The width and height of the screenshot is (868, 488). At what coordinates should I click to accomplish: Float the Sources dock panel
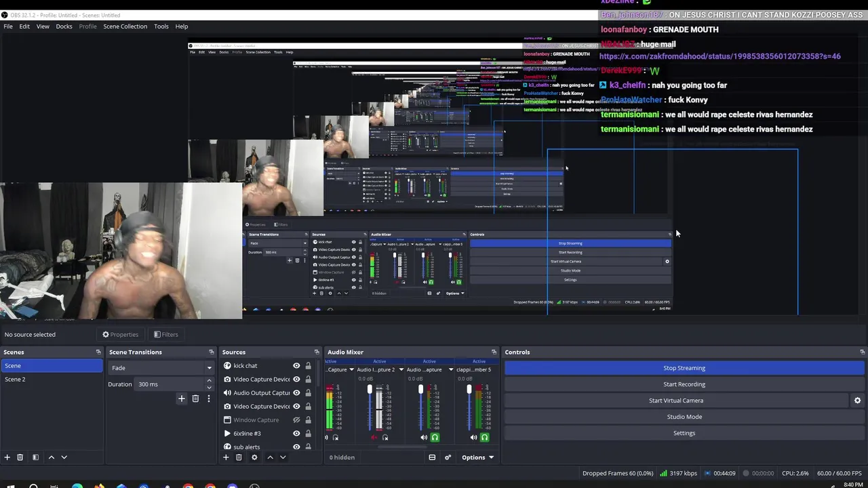[316, 352]
